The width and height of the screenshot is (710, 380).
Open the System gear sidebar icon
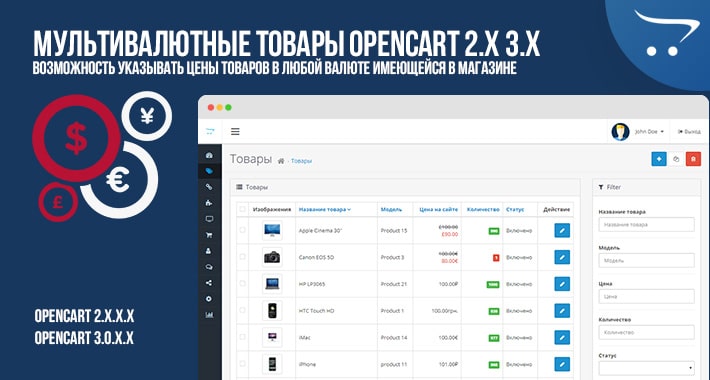click(209, 299)
